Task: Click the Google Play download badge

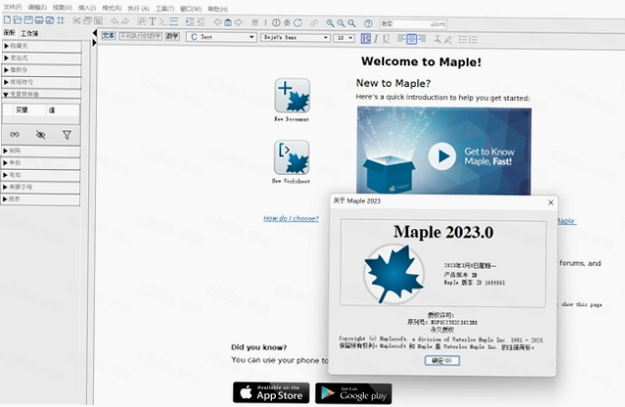Action: [x=354, y=393]
